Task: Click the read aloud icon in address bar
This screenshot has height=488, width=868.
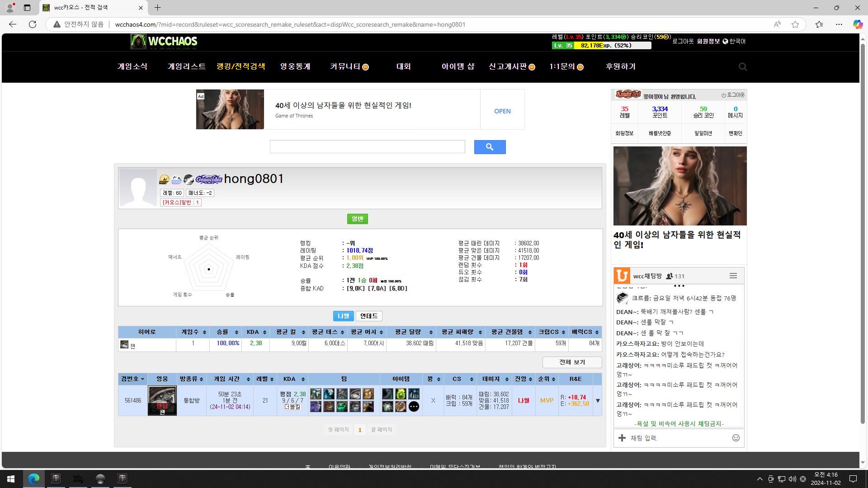Action: pos(777,24)
